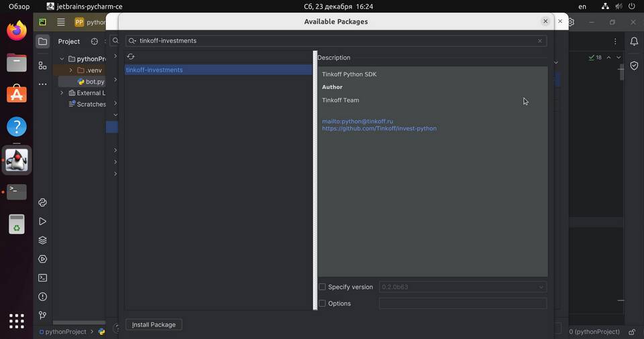Click the select opened file target icon
The width and height of the screenshot is (644, 339).
pyautogui.click(x=95, y=42)
